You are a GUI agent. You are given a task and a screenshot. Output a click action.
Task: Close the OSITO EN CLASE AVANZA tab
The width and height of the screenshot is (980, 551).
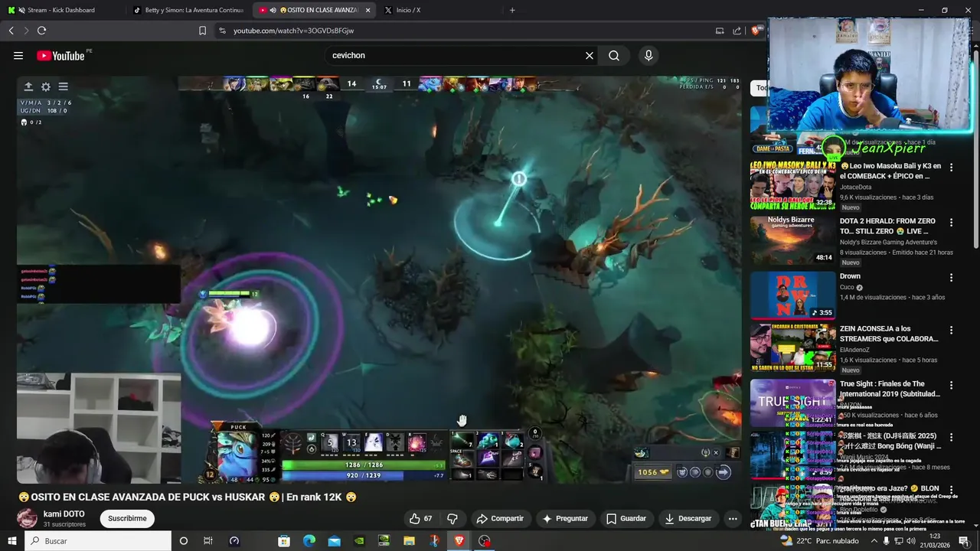[368, 10]
